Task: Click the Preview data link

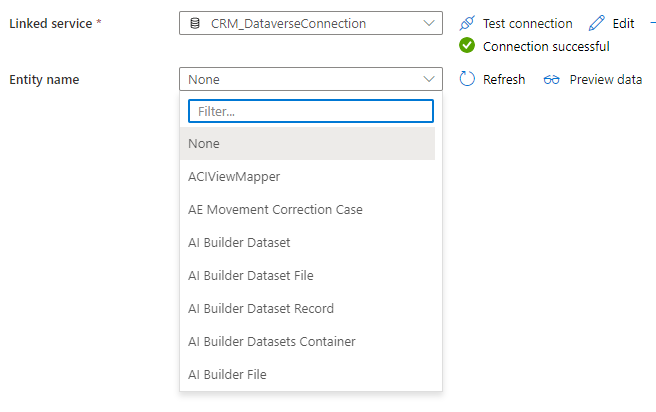Action: (x=605, y=79)
